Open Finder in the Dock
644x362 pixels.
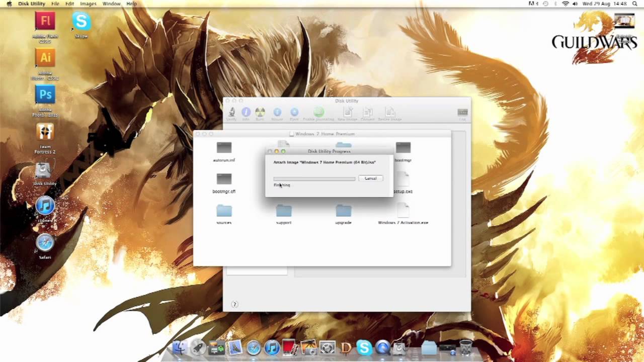(180, 347)
